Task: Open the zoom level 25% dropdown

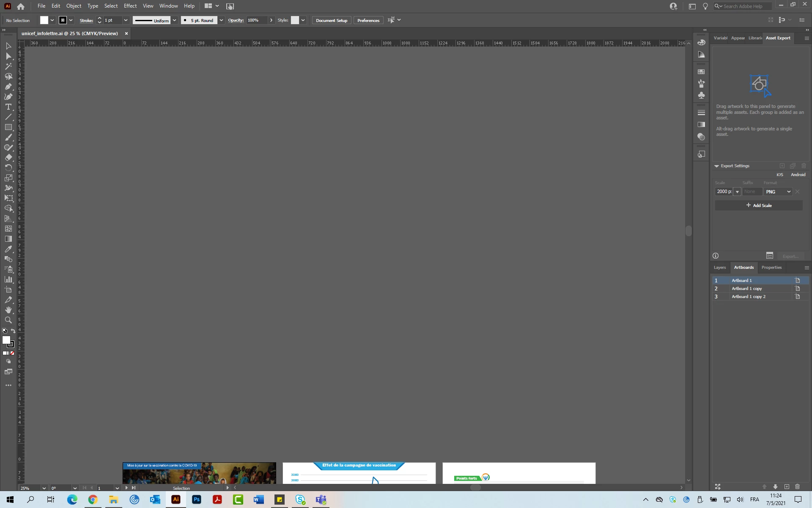Action: 44,488
